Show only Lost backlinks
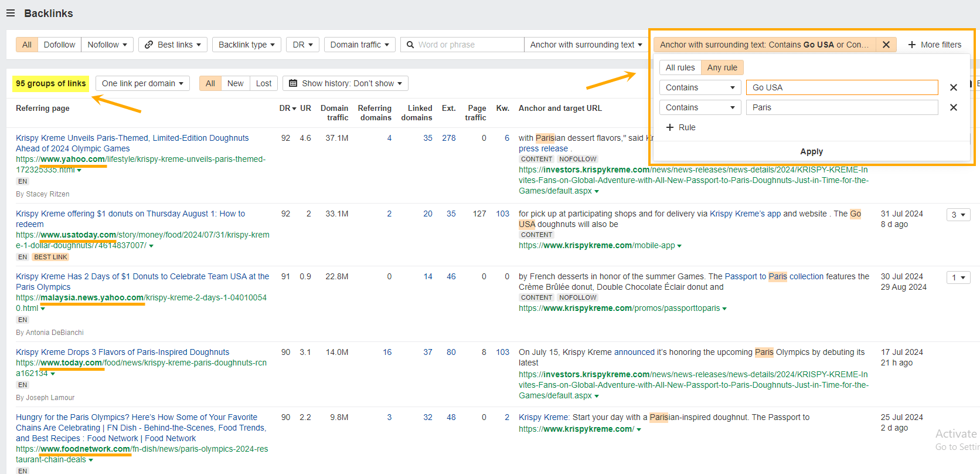The image size is (980, 474). [264, 83]
